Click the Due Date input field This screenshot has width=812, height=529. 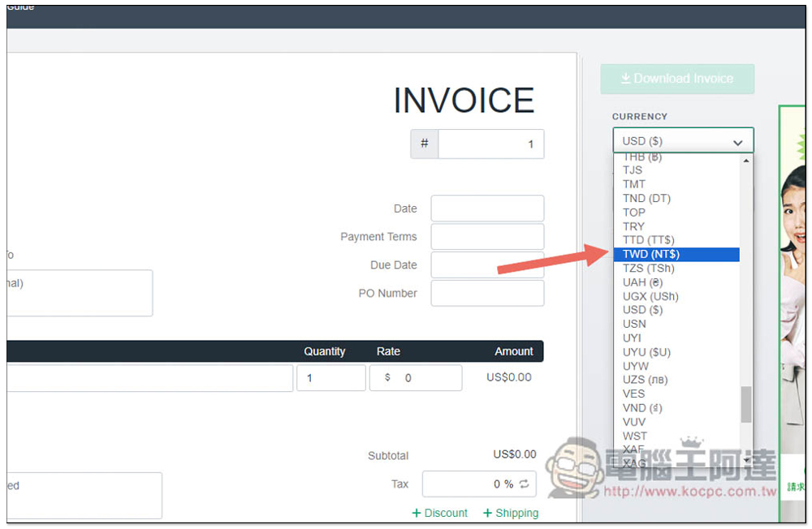487,265
